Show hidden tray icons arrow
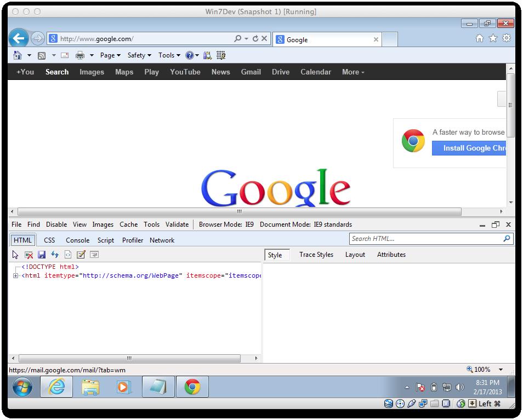Viewport: 523px width, 420px height. [x=407, y=387]
